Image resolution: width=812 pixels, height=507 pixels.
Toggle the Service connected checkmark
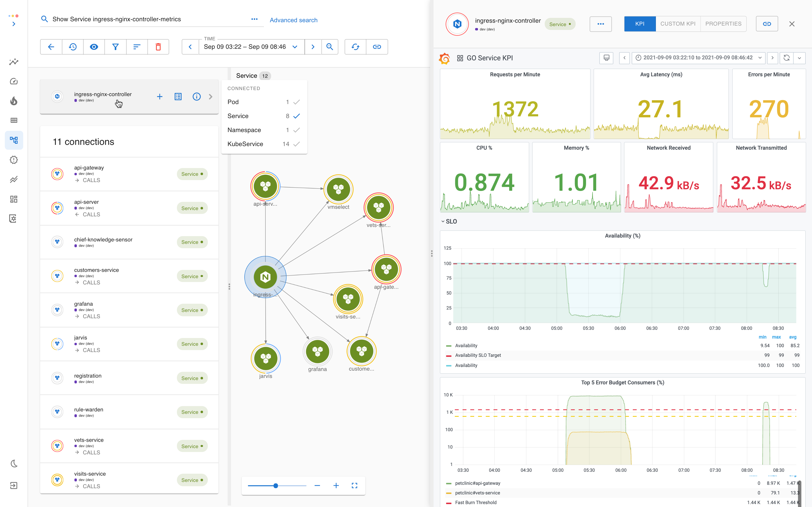296,116
